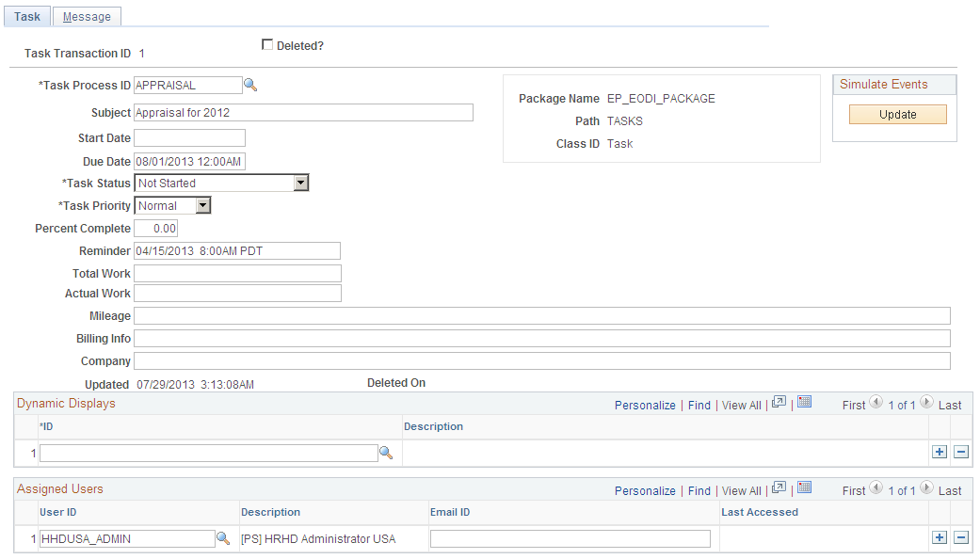Open the Task Process ID lookup
980x559 pixels.
point(250,85)
